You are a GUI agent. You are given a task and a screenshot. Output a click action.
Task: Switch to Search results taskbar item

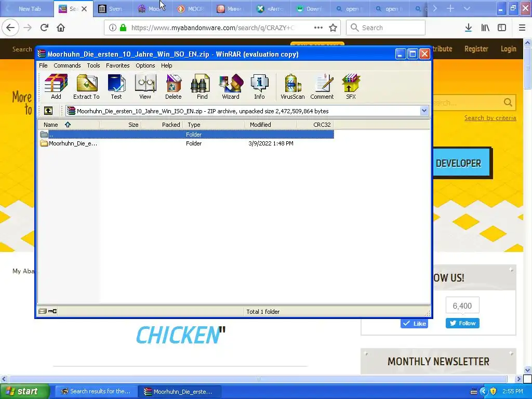96,391
